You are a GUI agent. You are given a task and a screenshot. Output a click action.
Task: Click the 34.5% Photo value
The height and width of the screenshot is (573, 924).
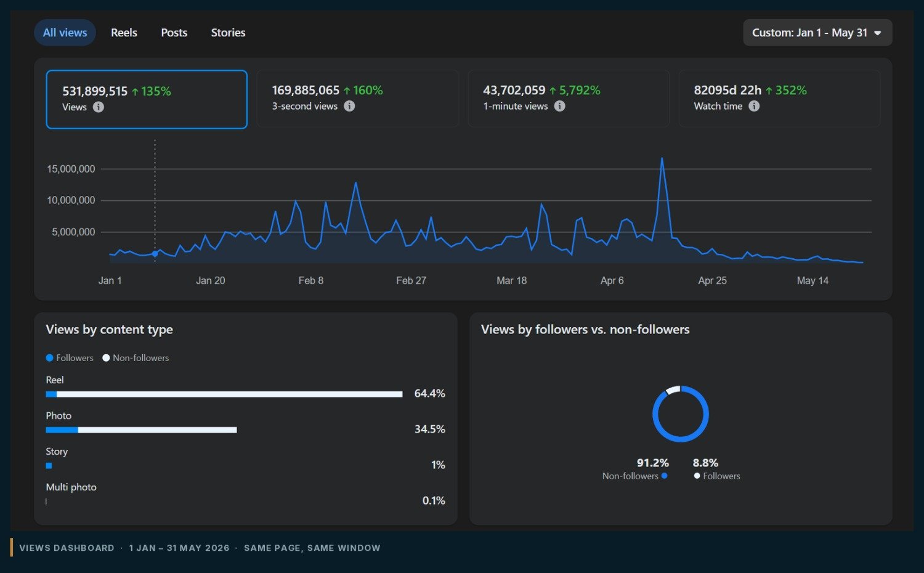(429, 429)
